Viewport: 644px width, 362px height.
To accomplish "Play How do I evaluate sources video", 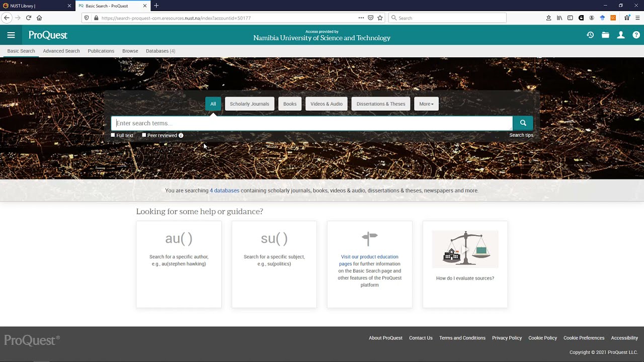I will (465, 249).
